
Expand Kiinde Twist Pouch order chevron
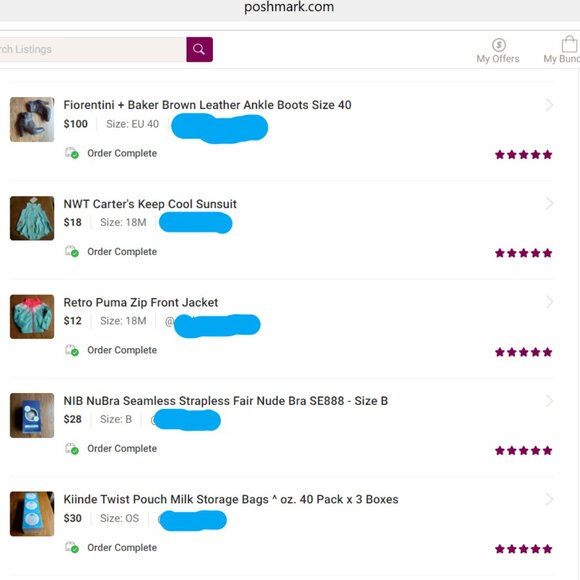549,499
